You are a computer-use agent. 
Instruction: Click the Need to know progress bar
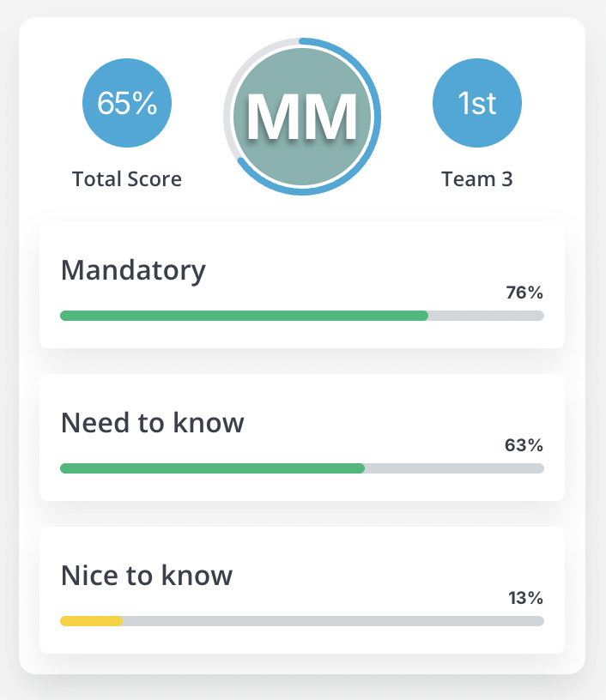302,468
